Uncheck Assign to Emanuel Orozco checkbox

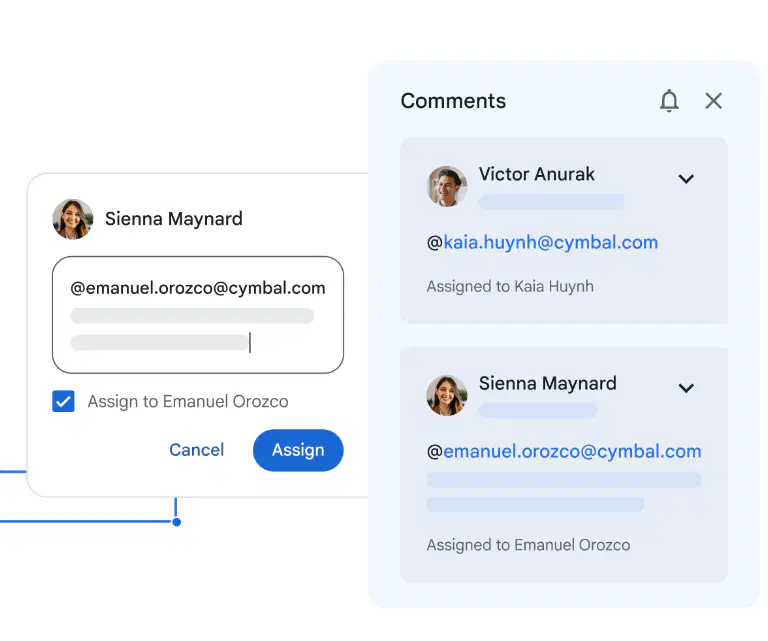pos(63,401)
